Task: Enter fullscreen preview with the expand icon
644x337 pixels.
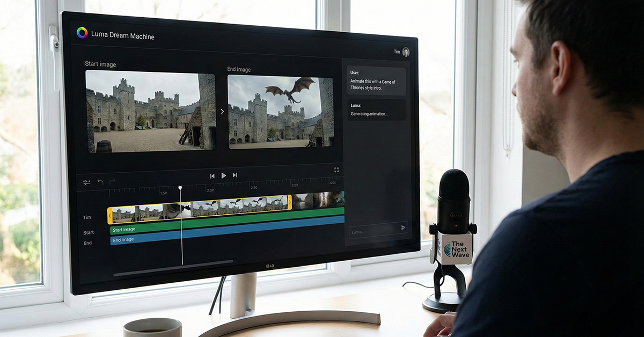Action: click(336, 170)
